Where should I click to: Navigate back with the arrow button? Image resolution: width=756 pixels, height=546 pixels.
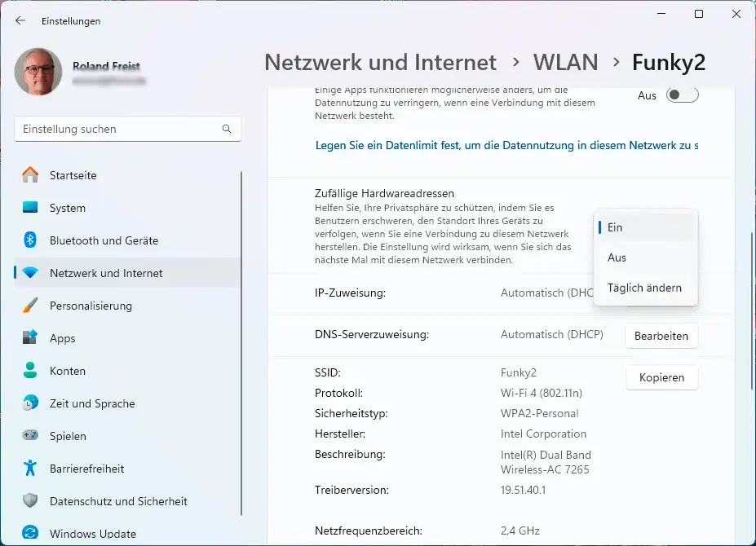(20, 21)
